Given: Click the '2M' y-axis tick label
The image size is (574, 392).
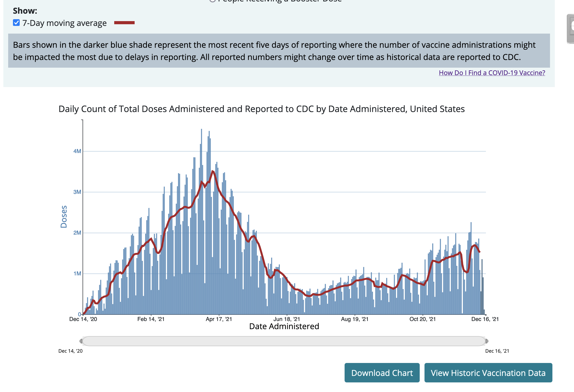Looking at the screenshot, I should point(77,232).
